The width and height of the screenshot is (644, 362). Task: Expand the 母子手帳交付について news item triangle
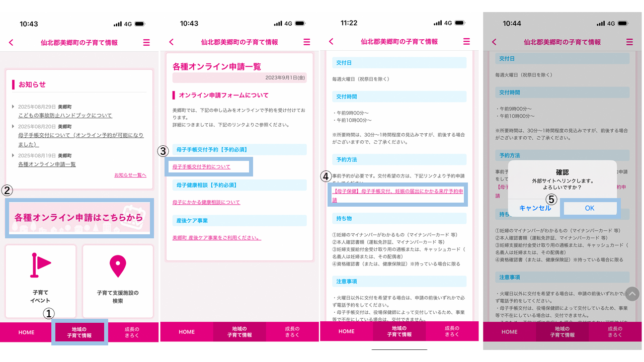pos(14,126)
